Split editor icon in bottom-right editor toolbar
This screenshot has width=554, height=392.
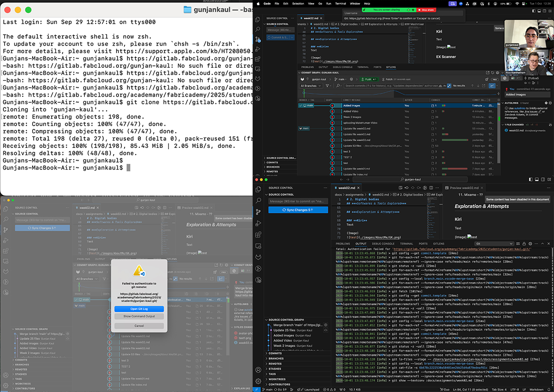click(x=431, y=188)
